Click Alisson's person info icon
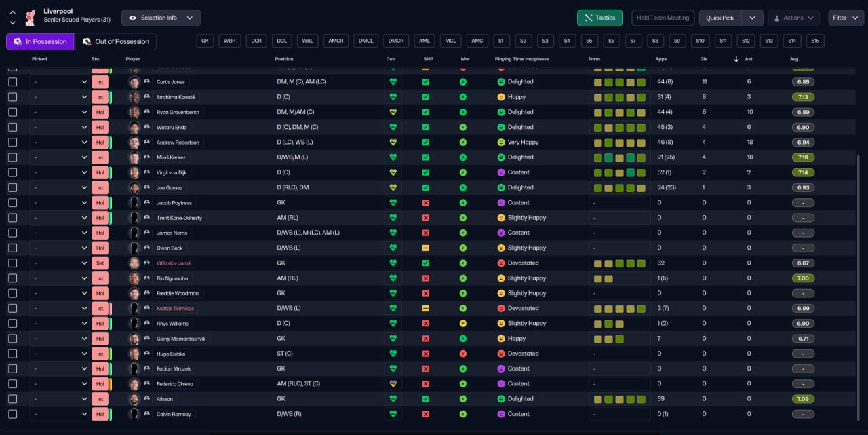The image size is (868, 435). [146, 399]
